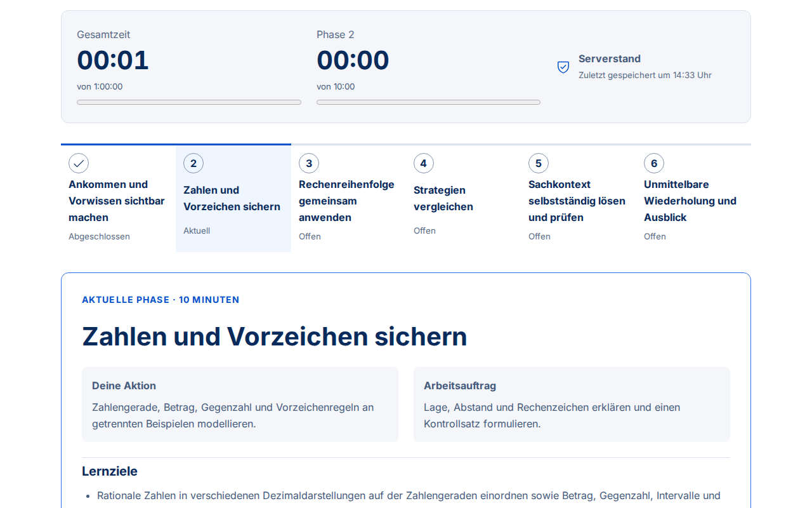Click the checkmark icon of the completed phase
Screen dimensions: 812x508
click(x=79, y=163)
